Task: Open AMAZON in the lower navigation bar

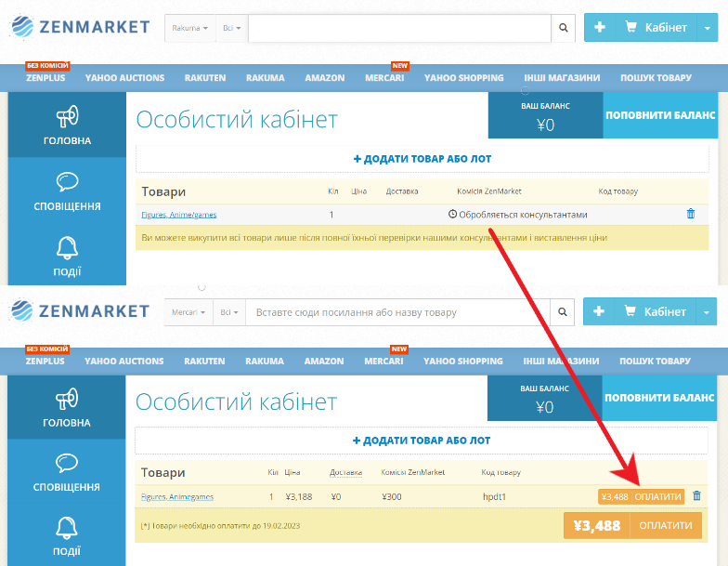Action: (324, 361)
